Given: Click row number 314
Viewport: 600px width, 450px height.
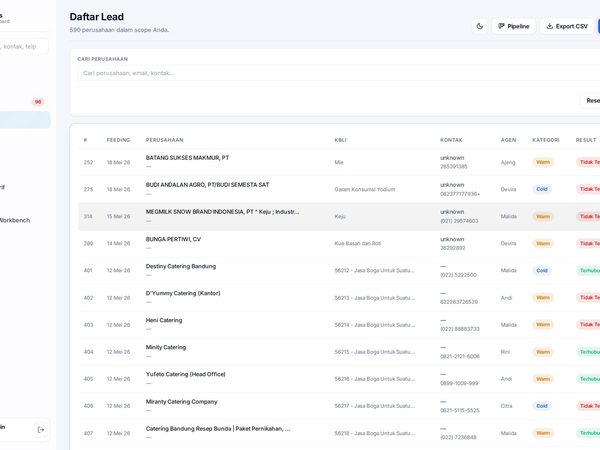Looking at the screenshot, I should tap(88, 217).
